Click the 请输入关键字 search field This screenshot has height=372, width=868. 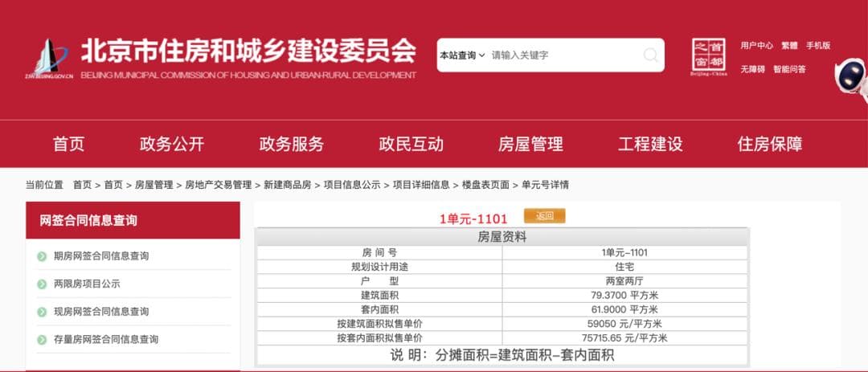pos(563,55)
